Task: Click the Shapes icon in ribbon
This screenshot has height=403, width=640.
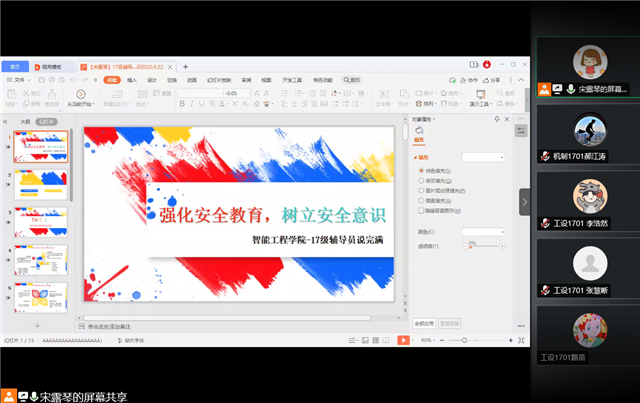Action: (x=404, y=95)
